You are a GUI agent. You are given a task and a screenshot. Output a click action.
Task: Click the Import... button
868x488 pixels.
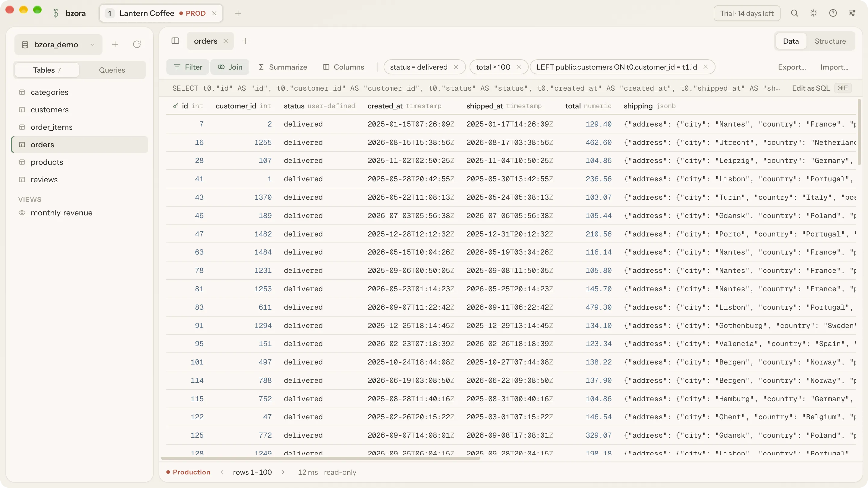pyautogui.click(x=834, y=67)
